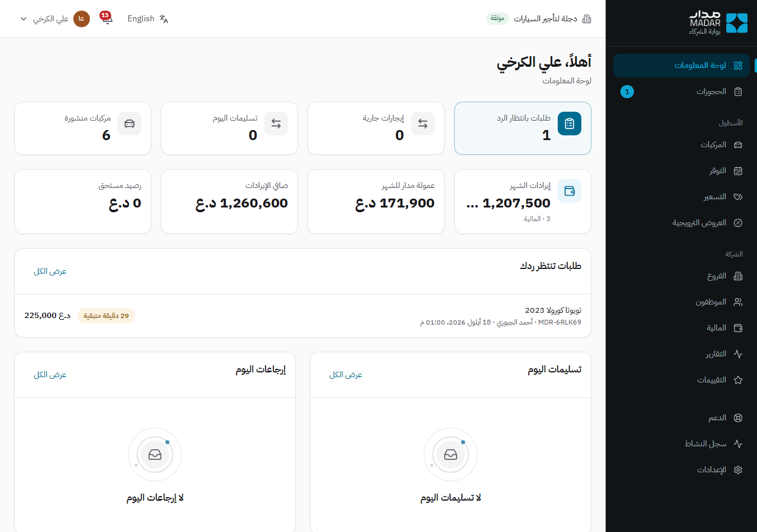Image resolution: width=757 pixels, height=532 pixels.
Task: Click the building icon next to دجلة لتأجير السيارات
Action: coord(587,19)
